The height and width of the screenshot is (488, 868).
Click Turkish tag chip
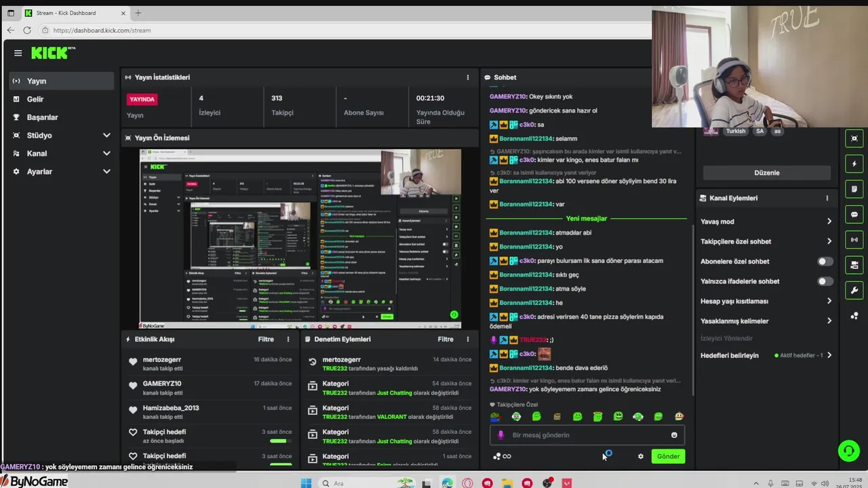[735, 131]
